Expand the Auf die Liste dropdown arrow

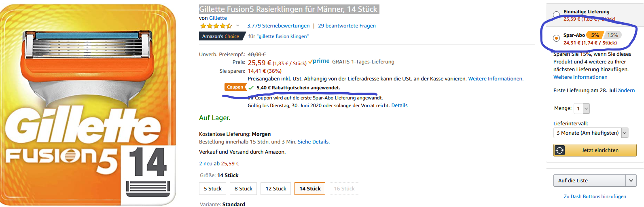point(631,181)
